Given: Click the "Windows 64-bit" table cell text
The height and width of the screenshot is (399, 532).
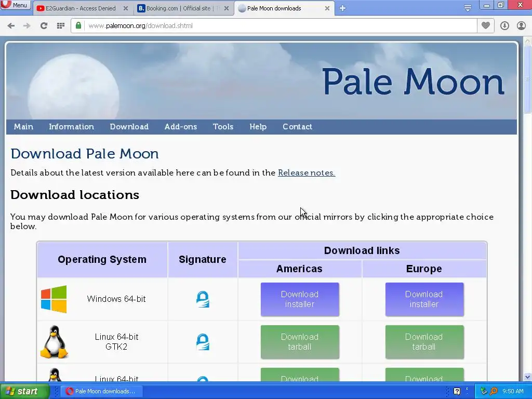Looking at the screenshot, I should click(x=116, y=299).
